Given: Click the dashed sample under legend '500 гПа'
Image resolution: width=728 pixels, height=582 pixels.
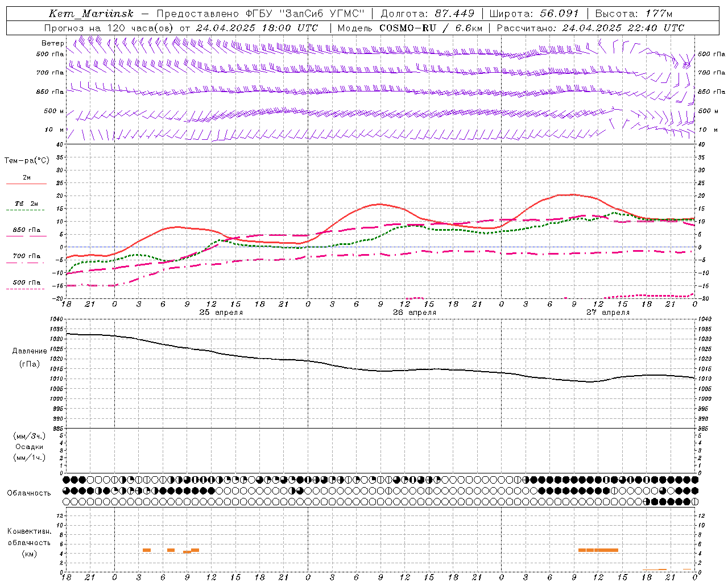Looking at the screenshot, I should (x=26, y=289).
